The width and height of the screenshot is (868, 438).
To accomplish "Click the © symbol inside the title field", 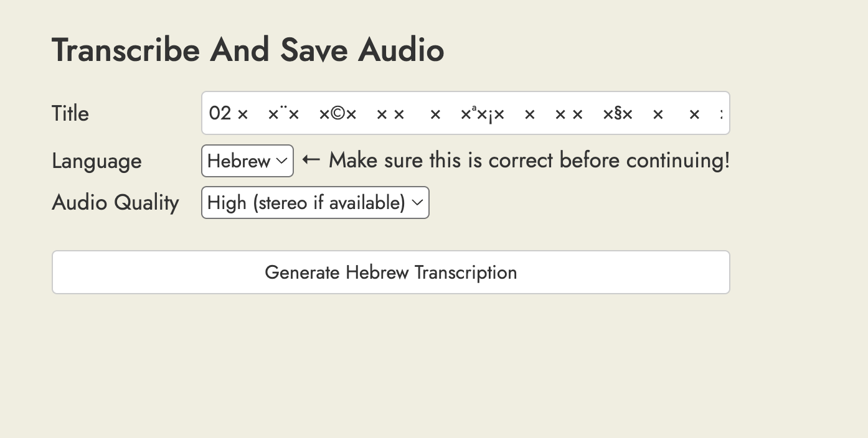I will pyautogui.click(x=337, y=114).
